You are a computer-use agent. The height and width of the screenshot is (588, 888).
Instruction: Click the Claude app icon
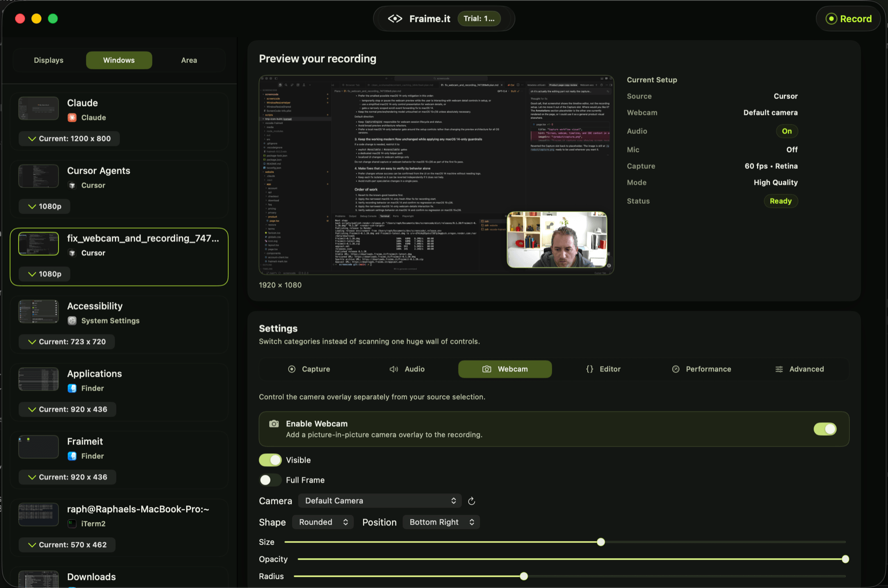click(72, 117)
